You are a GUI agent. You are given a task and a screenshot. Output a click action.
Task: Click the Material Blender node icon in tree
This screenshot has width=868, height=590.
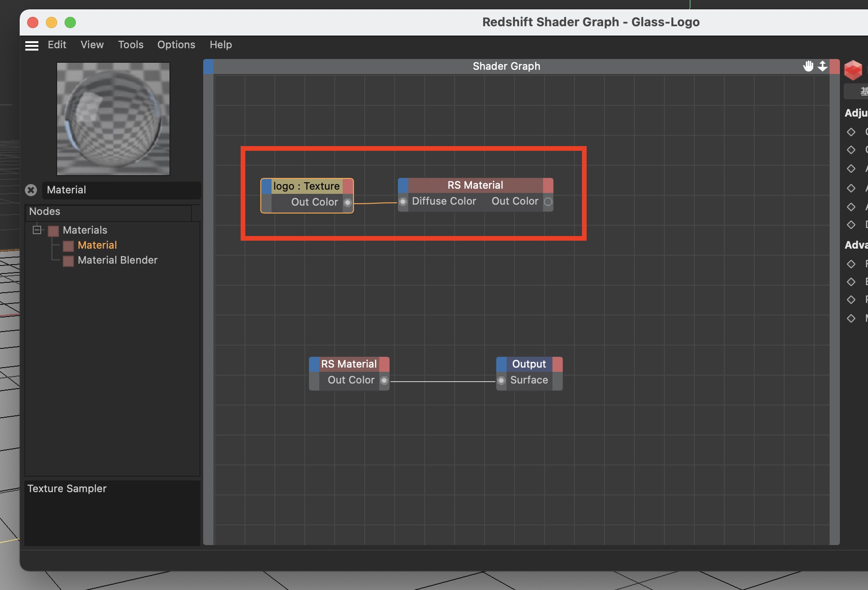click(x=68, y=261)
